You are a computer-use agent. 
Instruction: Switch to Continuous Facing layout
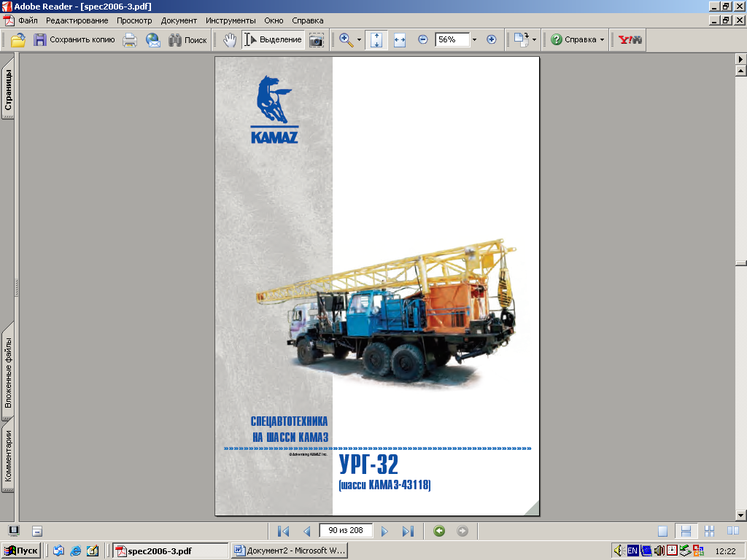[709, 531]
